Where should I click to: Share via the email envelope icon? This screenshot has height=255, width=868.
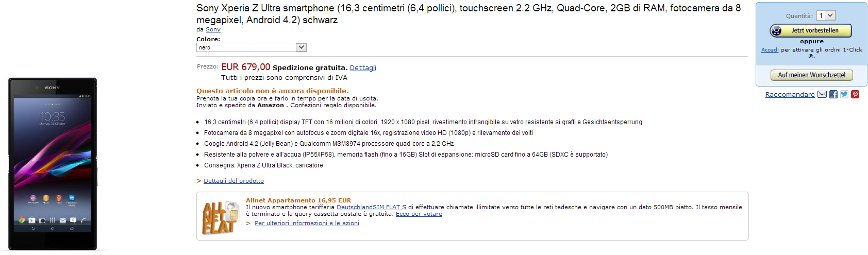point(822,94)
